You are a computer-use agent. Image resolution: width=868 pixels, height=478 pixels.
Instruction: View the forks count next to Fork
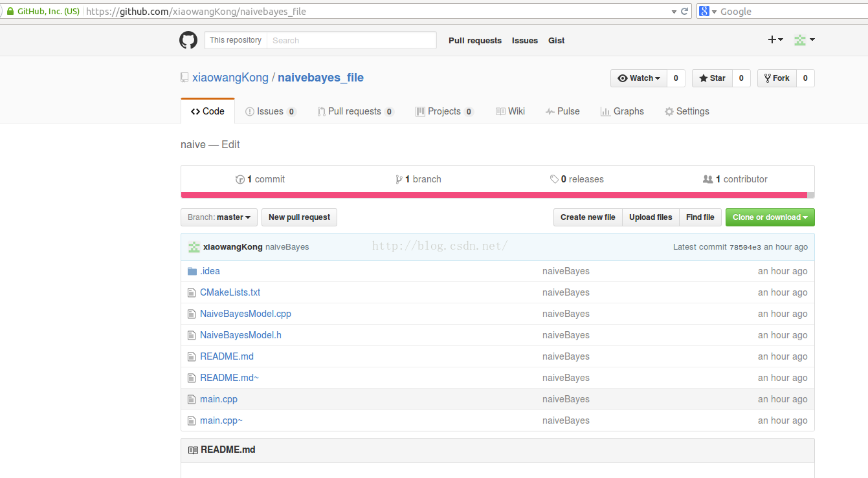(805, 78)
